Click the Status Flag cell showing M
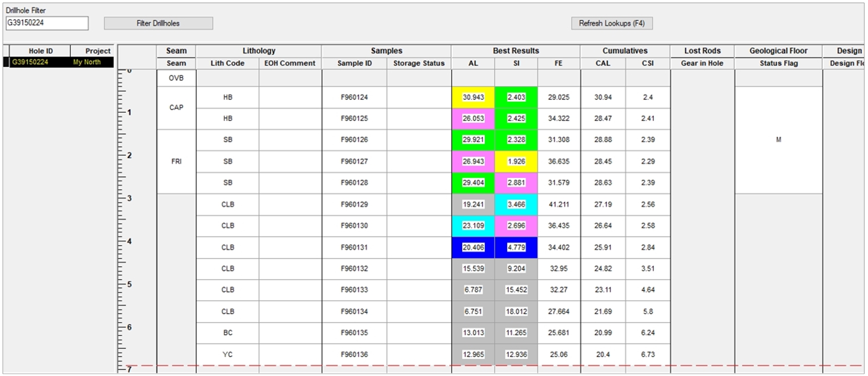This screenshot has height=376, width=868. [x=778, y=140]
